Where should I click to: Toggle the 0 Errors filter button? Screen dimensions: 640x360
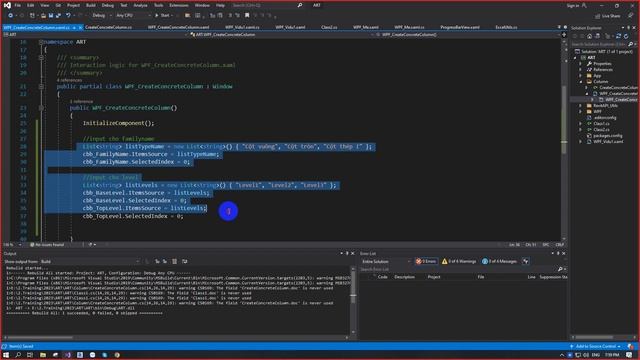(x=426, y=261)
